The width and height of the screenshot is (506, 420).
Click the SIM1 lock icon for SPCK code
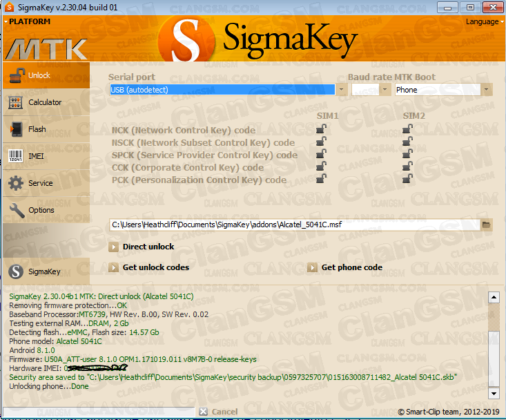tap(321, 154)
